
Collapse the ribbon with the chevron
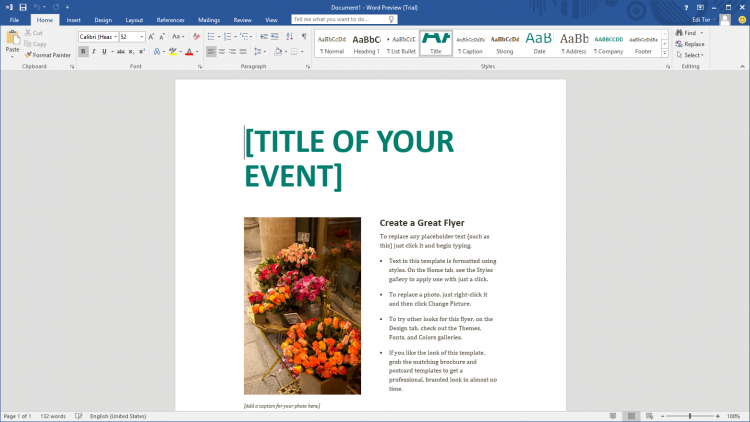click(742, 67)
